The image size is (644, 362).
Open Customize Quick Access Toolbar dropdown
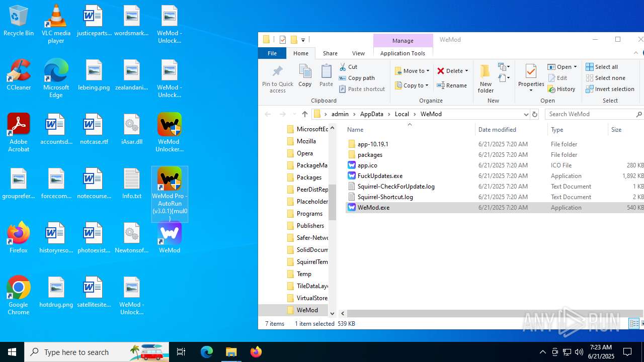(x=303, y=40)
